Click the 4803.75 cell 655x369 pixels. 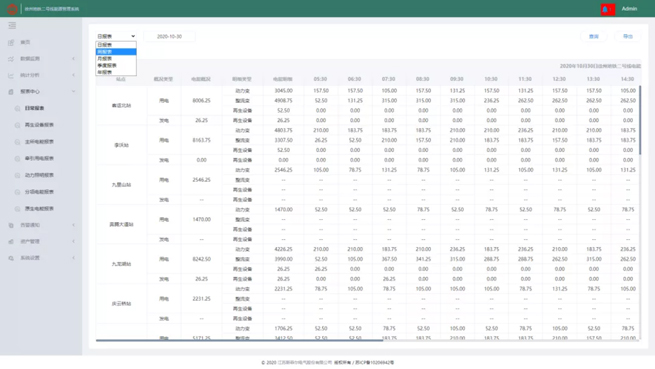[x=283, y=130]
